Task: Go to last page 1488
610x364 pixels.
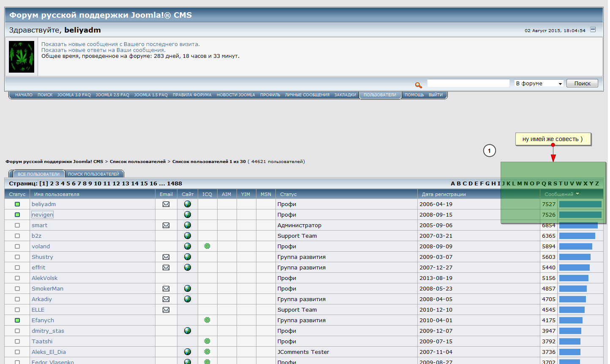Action: (x=174, y=184)
